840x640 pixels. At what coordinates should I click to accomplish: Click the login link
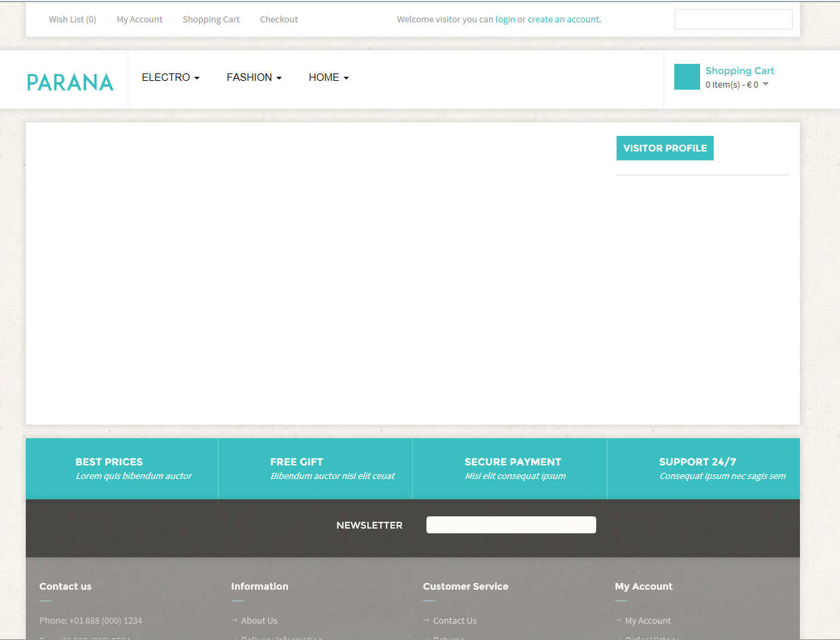pyautogui.click(x=505, y=20)
